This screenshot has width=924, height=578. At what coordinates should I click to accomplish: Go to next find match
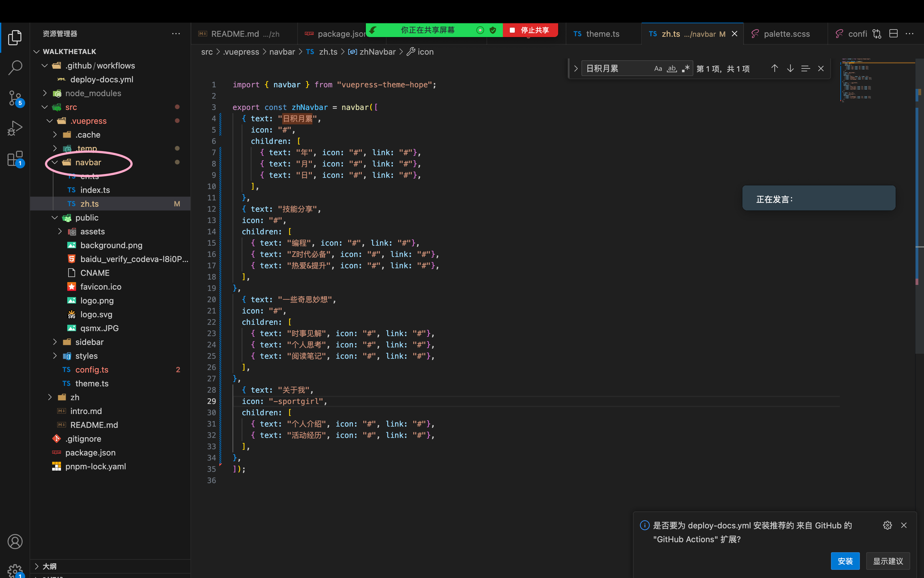point(790,68)
